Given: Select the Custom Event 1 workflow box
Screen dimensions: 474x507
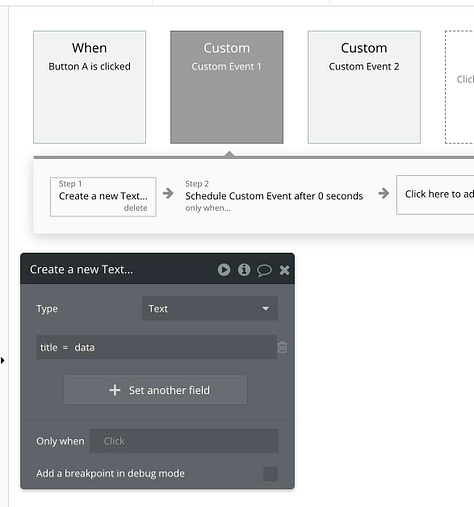Looking at the screenshot, I should (x=227, y=87).
